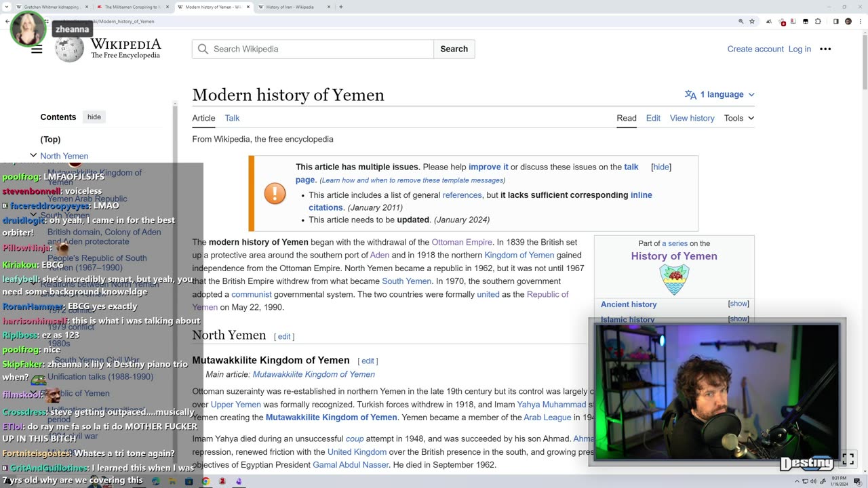Click edit beside Mutawakkilite Kingdom heading
The width and height of the screenshot is (868, 488).
click(x=368, y=361)
